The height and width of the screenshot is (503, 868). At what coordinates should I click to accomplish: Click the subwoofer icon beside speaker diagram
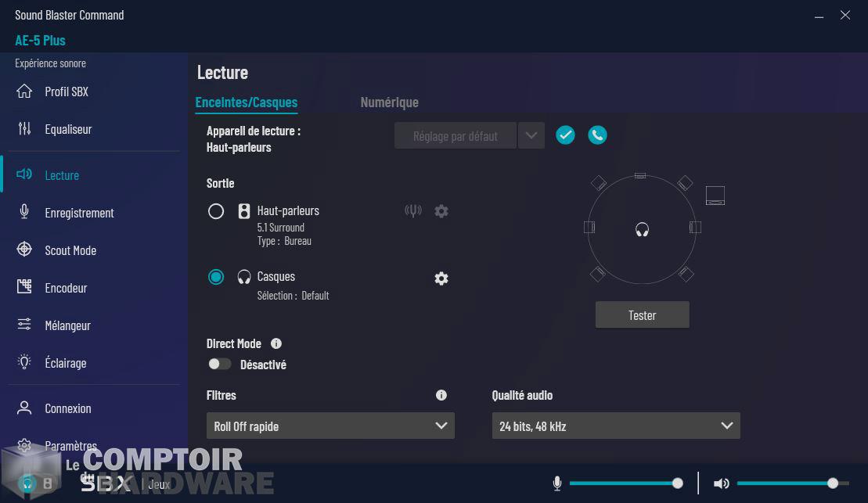(715, 196)
